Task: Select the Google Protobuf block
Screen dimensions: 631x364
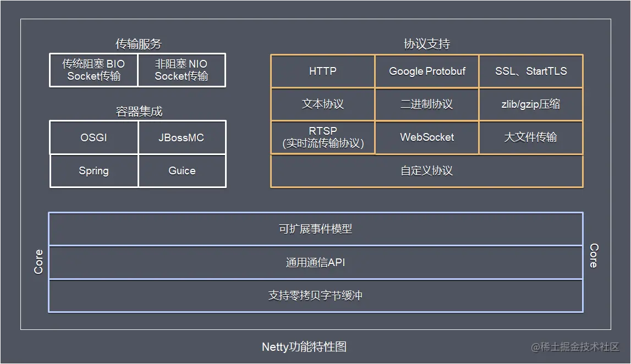Action: click(x=427, y=71)
